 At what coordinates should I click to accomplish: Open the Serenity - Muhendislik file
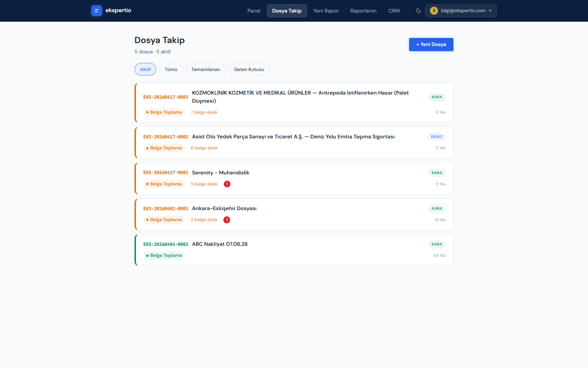220,173
